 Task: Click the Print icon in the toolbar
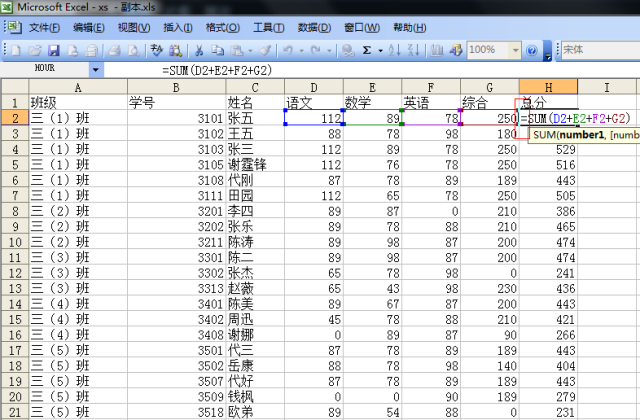point(116,50)
